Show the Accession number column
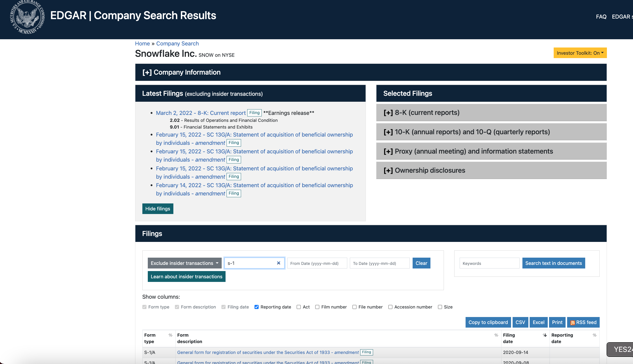Screen dimensions: 633x364 pyautogui.click(x=390, y=307)
